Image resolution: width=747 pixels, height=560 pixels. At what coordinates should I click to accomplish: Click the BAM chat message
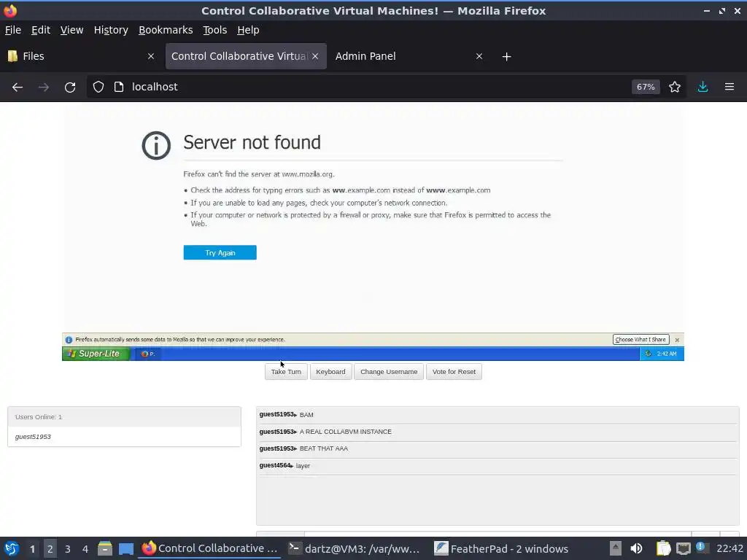coord(498,415)
